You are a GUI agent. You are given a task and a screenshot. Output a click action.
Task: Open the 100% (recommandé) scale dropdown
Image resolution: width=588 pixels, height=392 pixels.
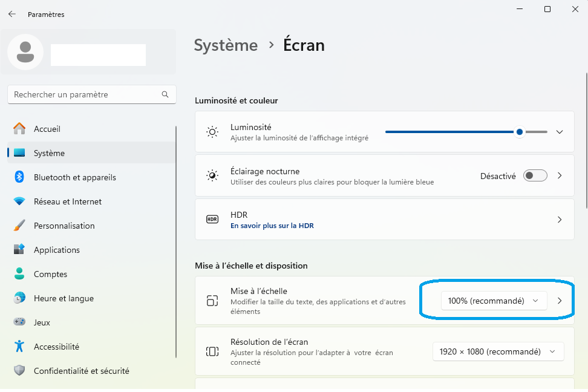[x=494, y=301]
